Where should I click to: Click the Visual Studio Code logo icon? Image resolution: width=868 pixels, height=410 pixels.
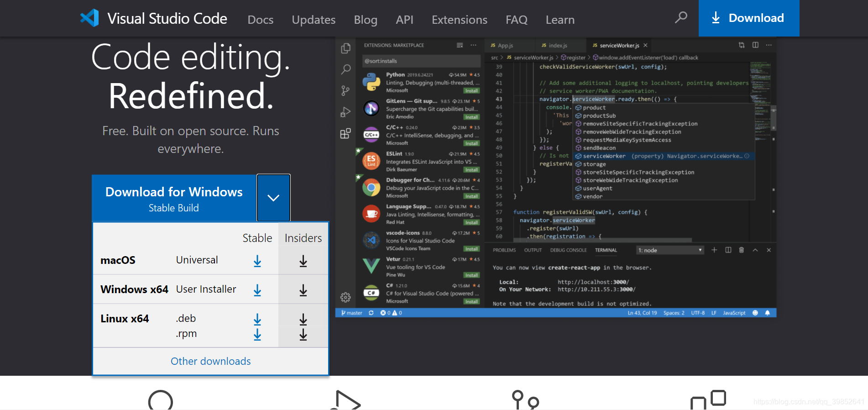89,18
